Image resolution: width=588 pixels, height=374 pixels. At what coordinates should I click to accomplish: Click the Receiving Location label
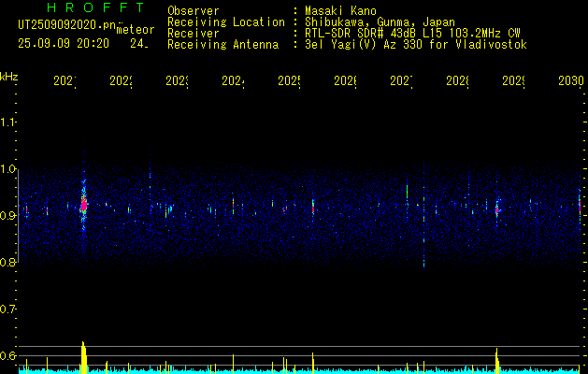226,22
